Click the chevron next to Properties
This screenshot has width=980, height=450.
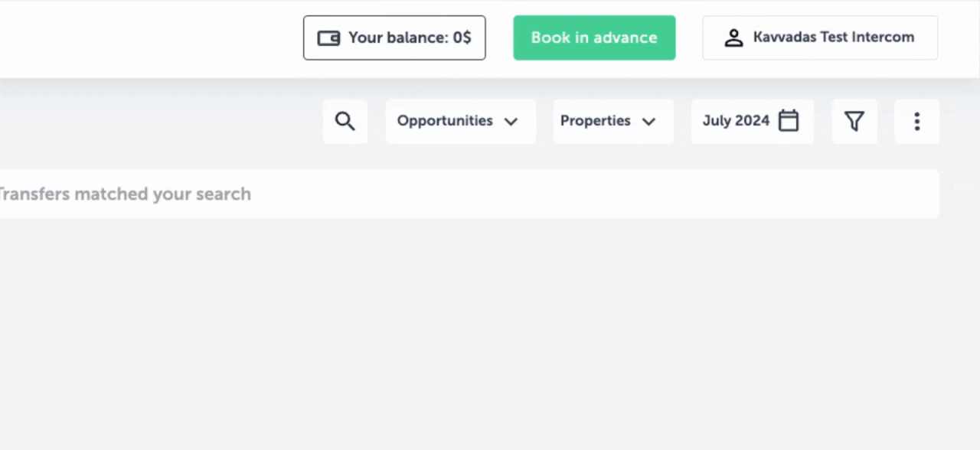[648, 121]
